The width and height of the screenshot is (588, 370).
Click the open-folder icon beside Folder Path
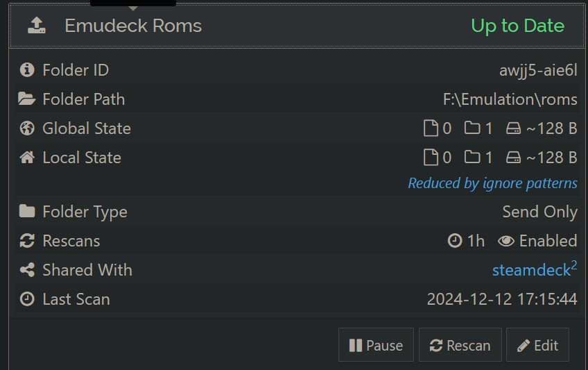click(26, 99)
